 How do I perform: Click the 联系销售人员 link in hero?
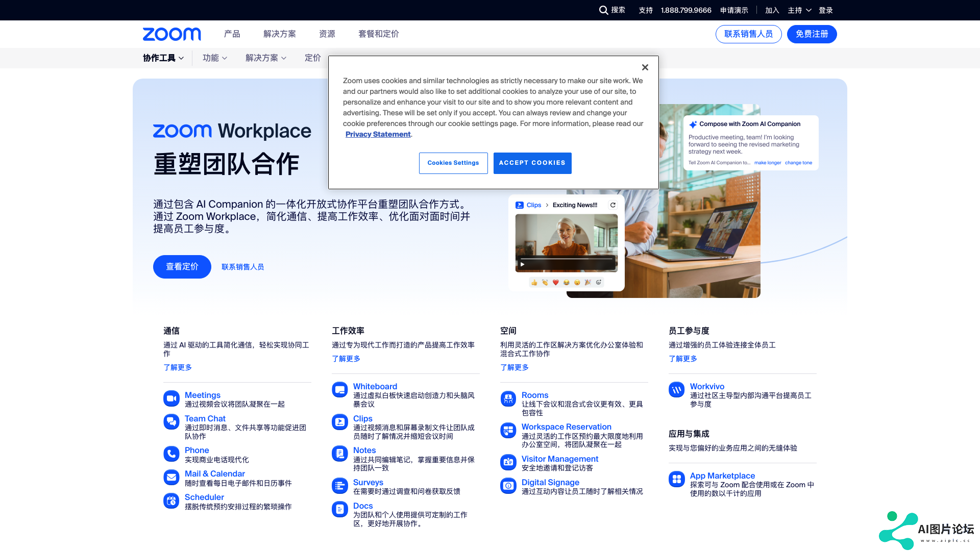pos(242,267)
